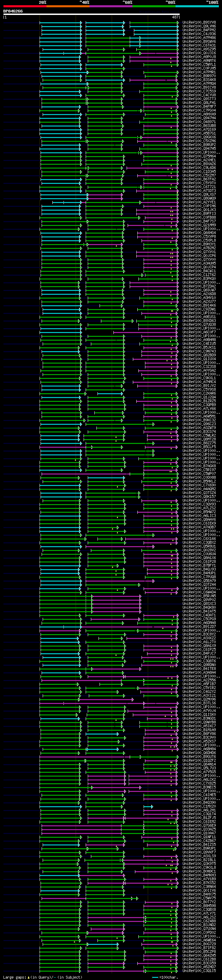
Task: Open subject UniRef100_Q9VKF7
Action: coord(199,852)
